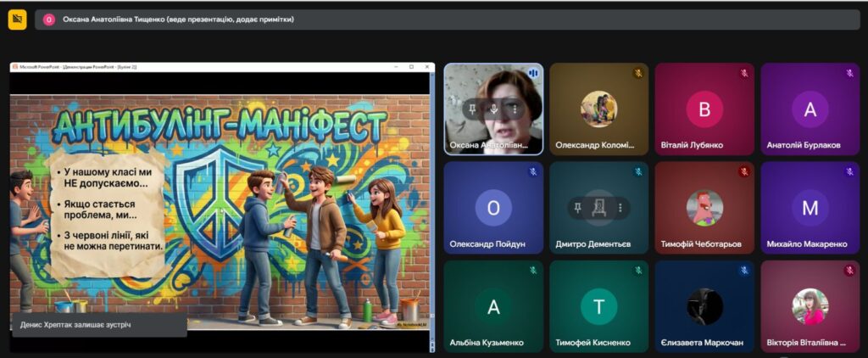Select Єлизавета Маркочан's participant tile
Screen dimensions: 868x358
704,306
